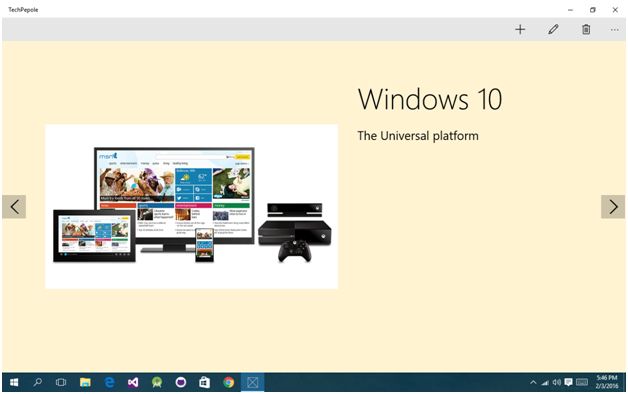Open Windows Store from taskbar

pyautogui.click(x=205, y=382)
